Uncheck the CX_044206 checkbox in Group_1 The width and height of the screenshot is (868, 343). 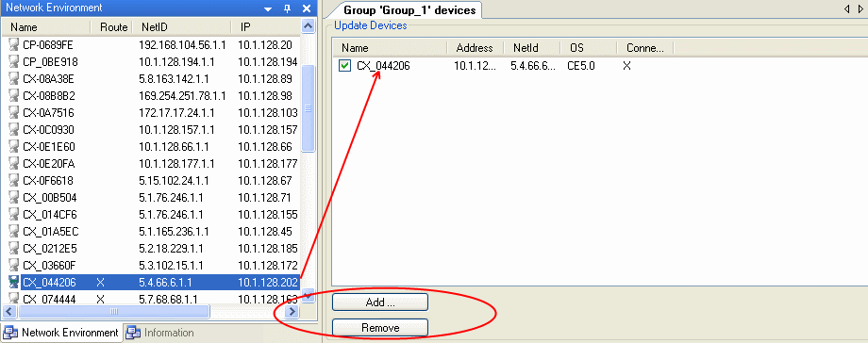pyautogui.click(x=345, y=66)
